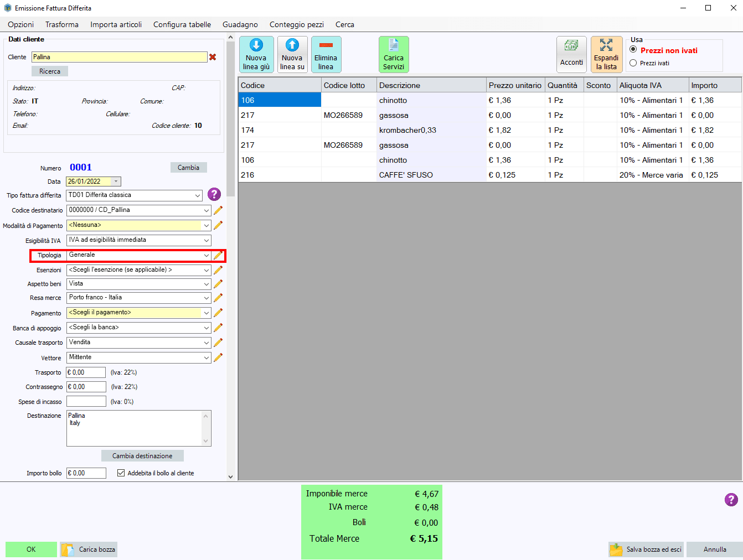Click the Aliquota IVA column header

coord(653,85)
